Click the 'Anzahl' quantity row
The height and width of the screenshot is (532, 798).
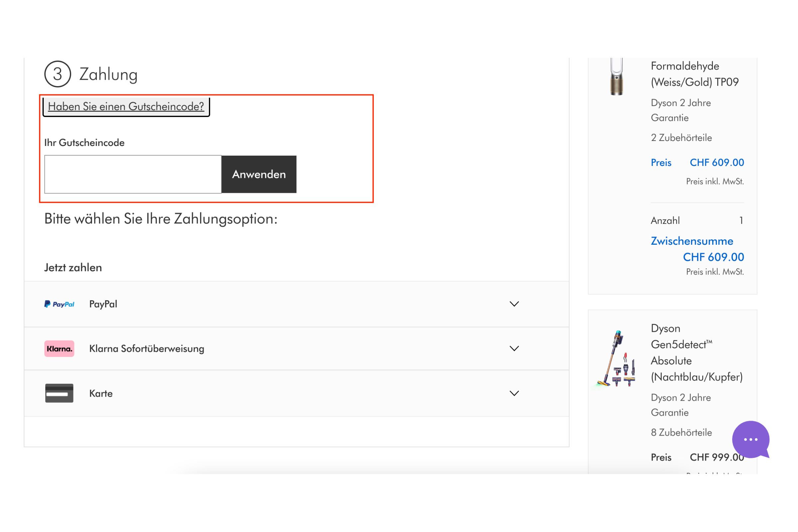point(697,220)
